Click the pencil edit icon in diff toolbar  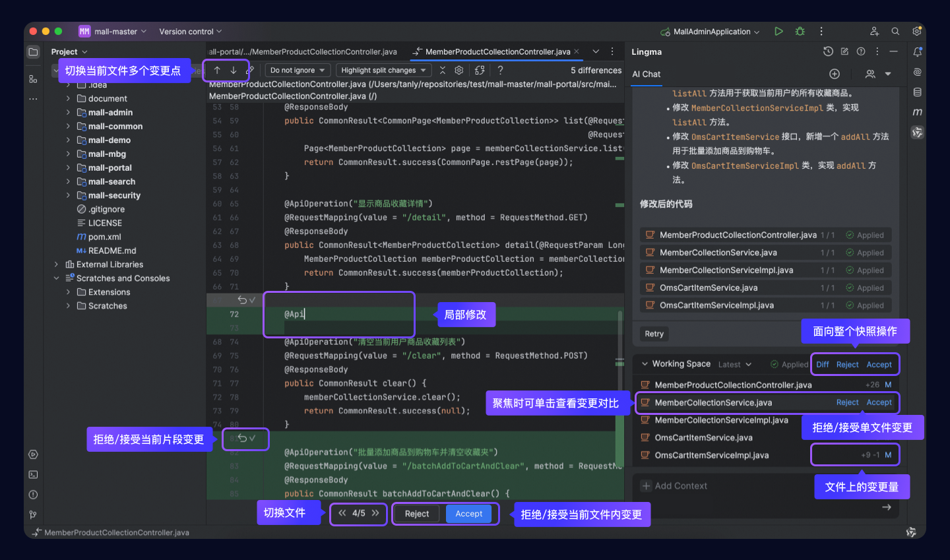coord(250,70)
